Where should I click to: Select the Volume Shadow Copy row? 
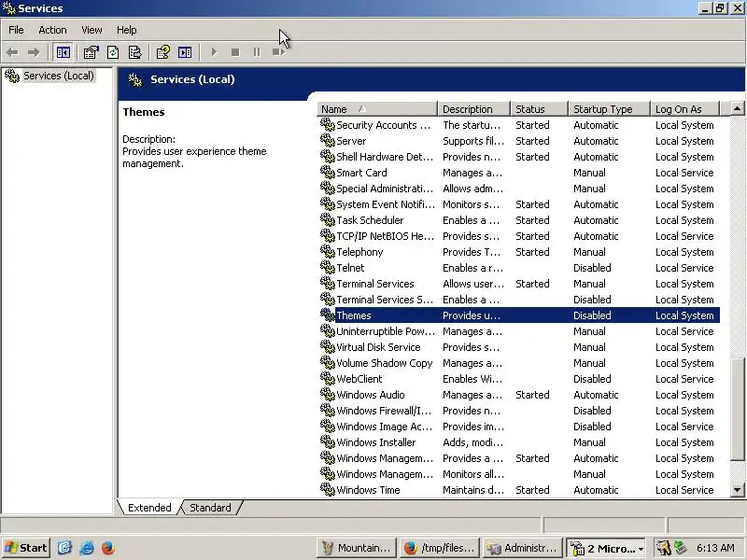pyautogui.click(x=519, y=363)
